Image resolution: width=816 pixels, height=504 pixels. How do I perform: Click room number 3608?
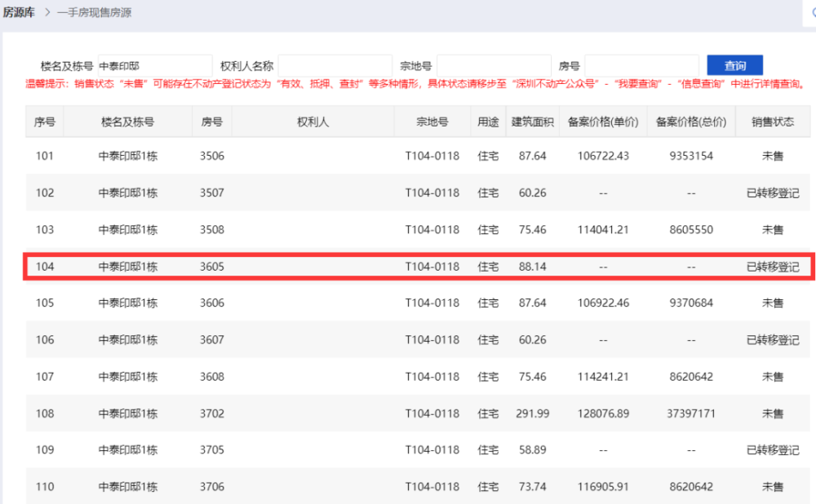(212, 377)
